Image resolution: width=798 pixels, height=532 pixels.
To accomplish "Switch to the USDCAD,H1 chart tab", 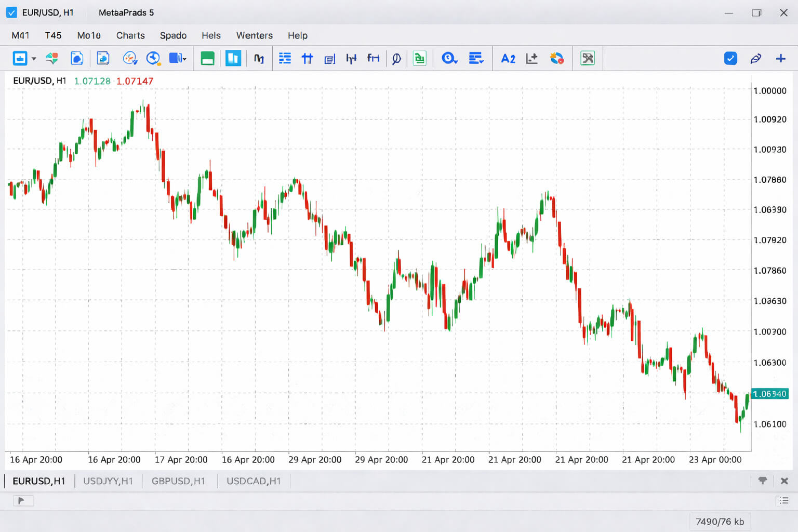I will 254,481.
